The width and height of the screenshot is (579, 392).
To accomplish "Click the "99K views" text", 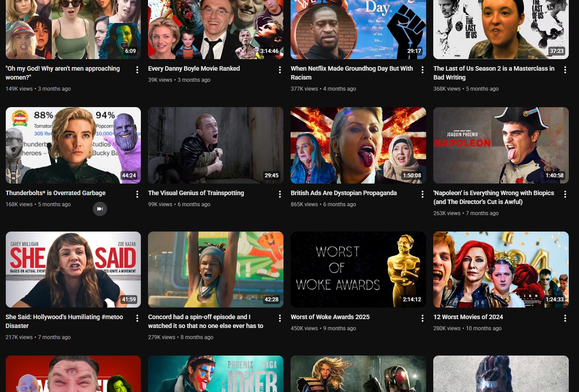I will coord(160,204).
